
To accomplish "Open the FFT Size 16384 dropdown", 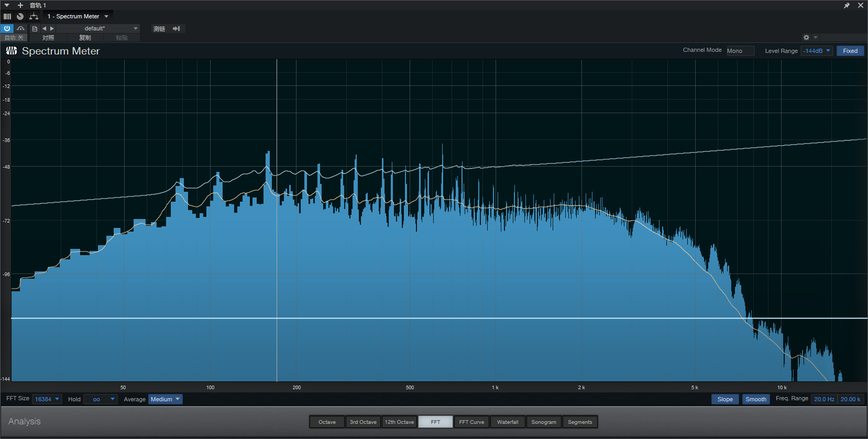I will [x=47, y=399].
